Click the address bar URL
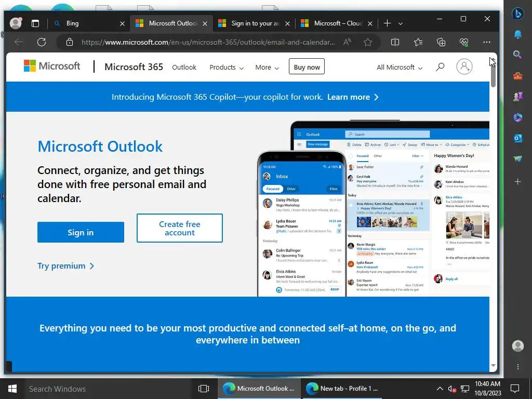This screenshot has width=532, height=399. (x=208, y=42)
